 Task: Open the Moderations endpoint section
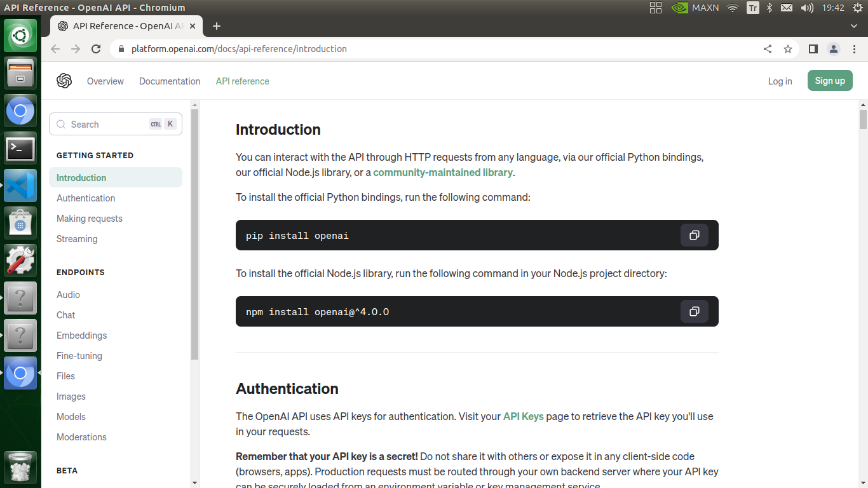pos(81,437)
